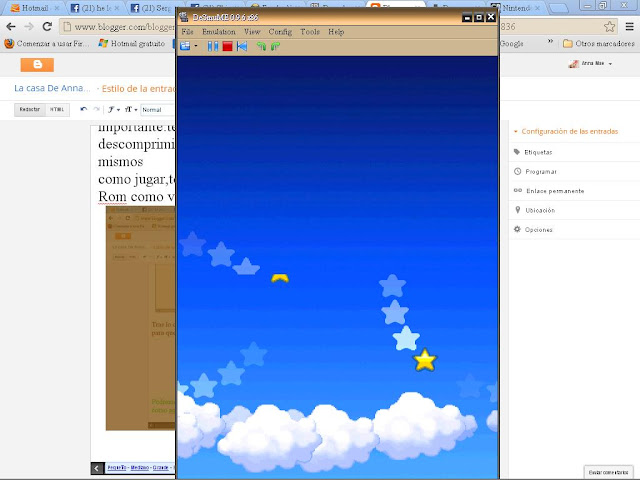
Task: Click the image toolbar left arrow
Action: (x=97, y=468)
